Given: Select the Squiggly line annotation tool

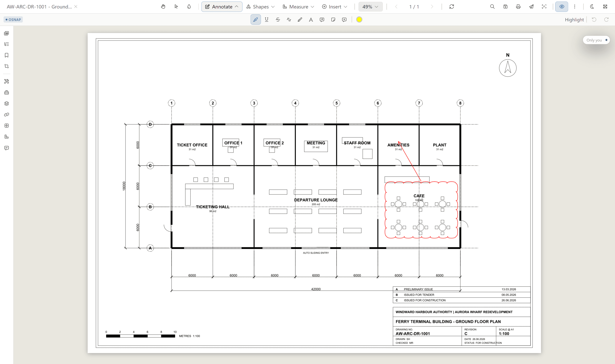Looking at the screenshot, I should tap(289, 20).
